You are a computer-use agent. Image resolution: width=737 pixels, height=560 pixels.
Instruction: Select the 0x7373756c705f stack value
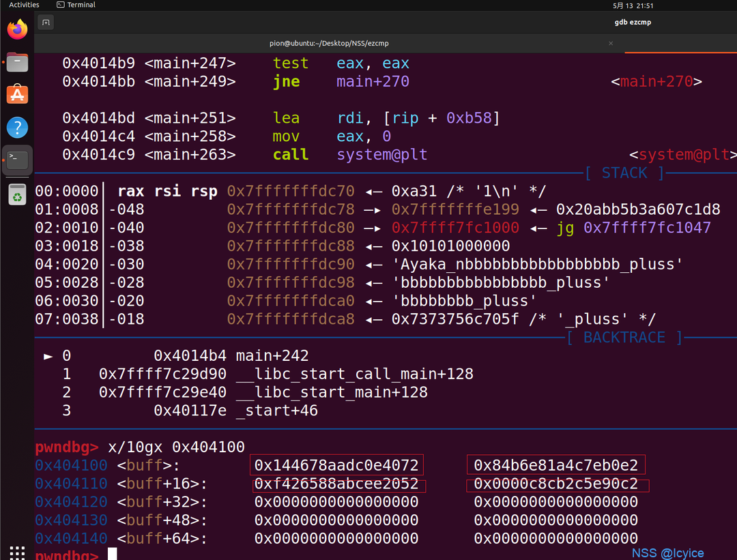click(x=455, y=319)
